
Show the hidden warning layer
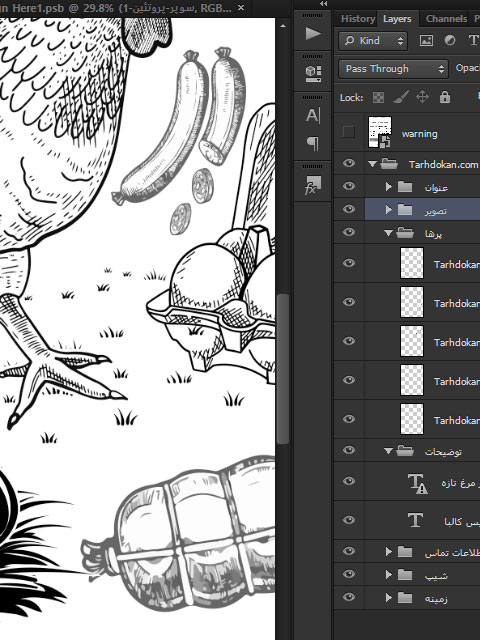point(349,132)
